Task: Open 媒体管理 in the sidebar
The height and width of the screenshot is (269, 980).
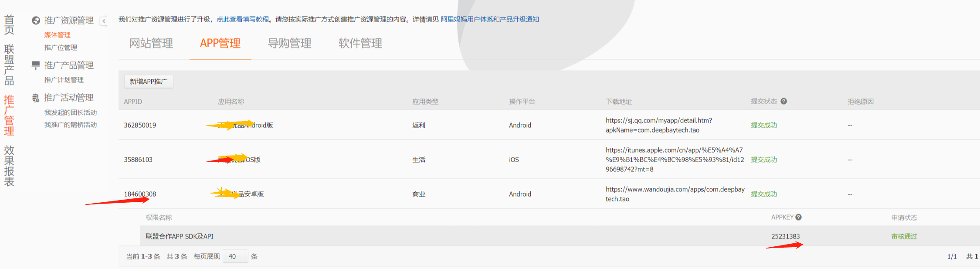Action: coord(57,35)
